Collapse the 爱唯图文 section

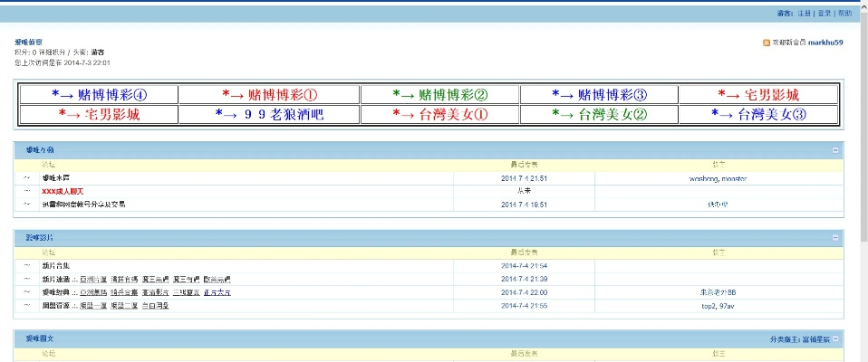pos(835,338)
